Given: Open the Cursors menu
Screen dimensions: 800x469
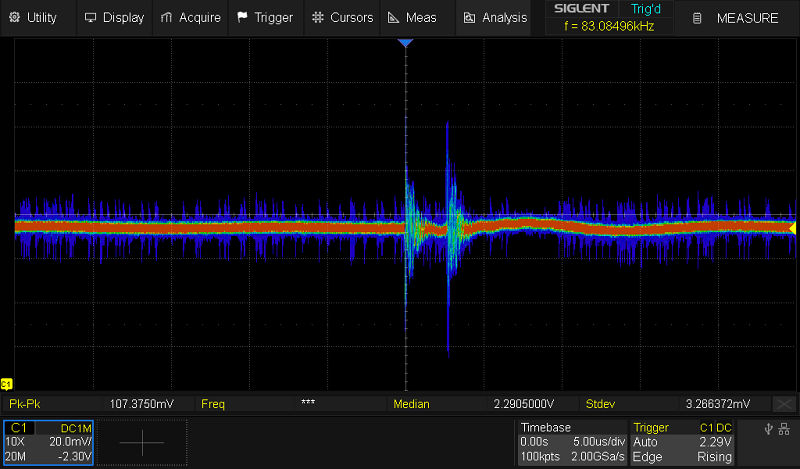Looking at the screenshot, I should [342, 17].
